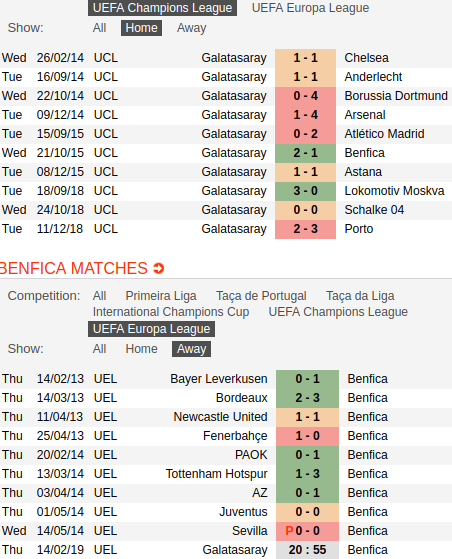Show All Galatasaray matches
The height and width of the screenshot is (559, 452).
[x=99, y=28]
